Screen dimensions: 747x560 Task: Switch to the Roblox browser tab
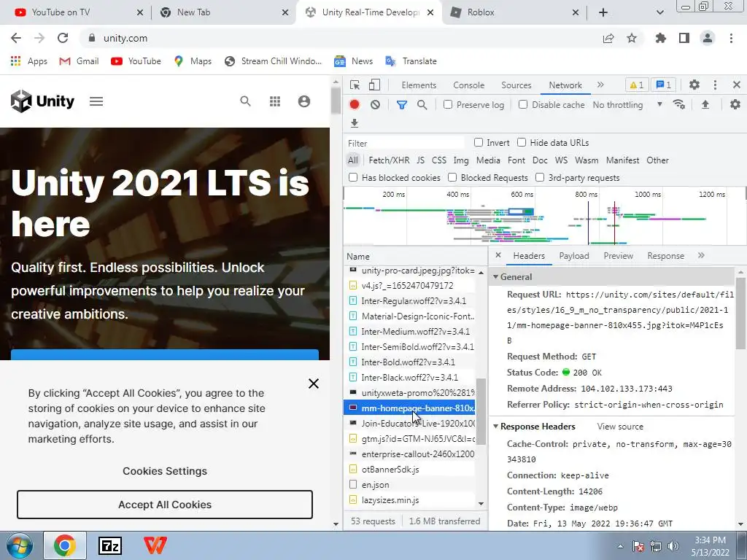514,12
